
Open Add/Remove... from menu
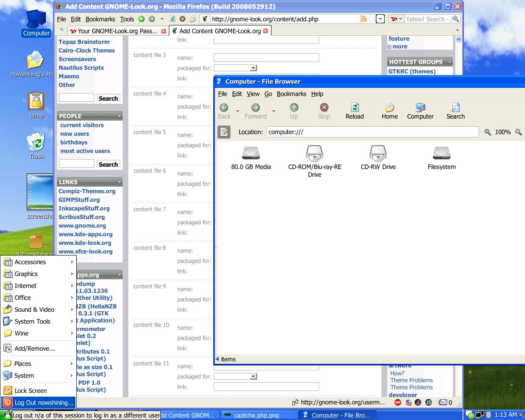pos(38,349)
